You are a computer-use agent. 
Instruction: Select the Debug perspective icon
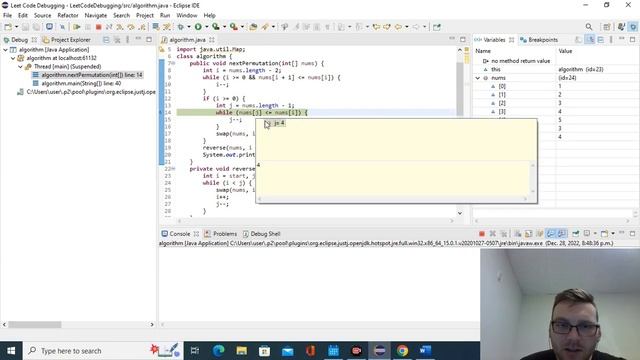tap(633, 27)
